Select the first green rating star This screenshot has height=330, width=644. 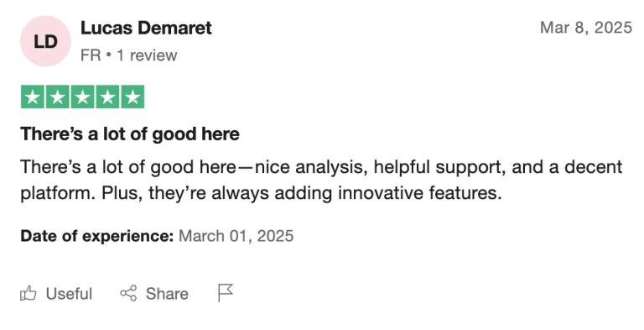pos(33,97)
